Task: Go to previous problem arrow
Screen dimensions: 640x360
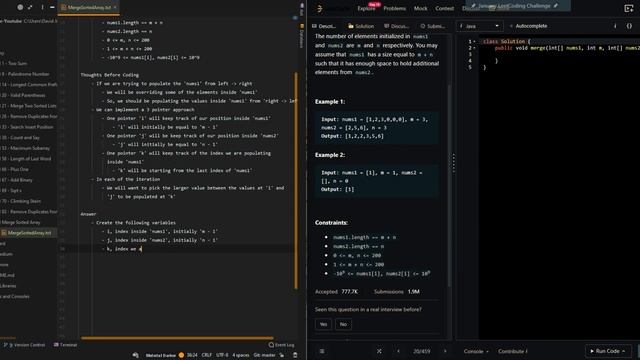Action: [x=398, y=351]
